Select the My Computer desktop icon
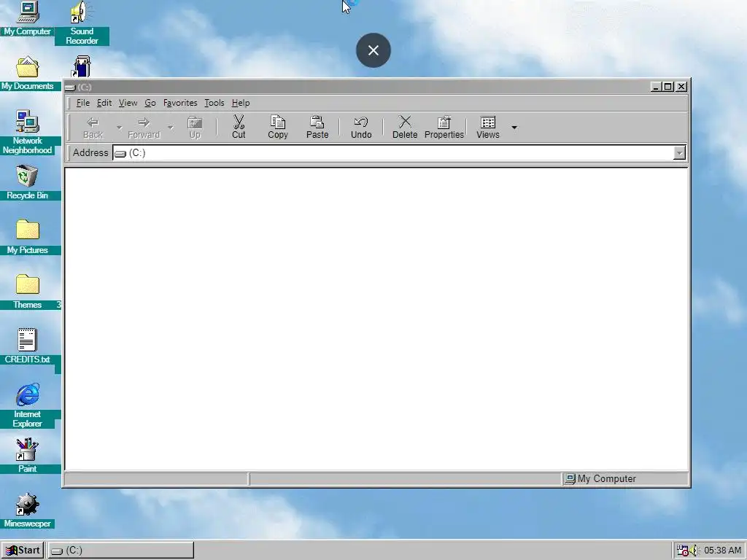747x560 pixels. pyautogui.click(x=27, y=18)
